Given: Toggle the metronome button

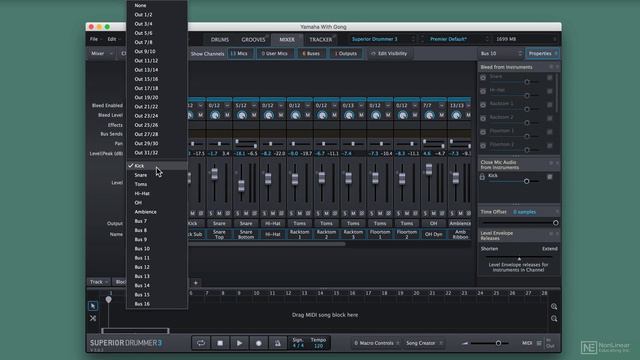Looking at the screenshot, I should [x=278, y=343].
